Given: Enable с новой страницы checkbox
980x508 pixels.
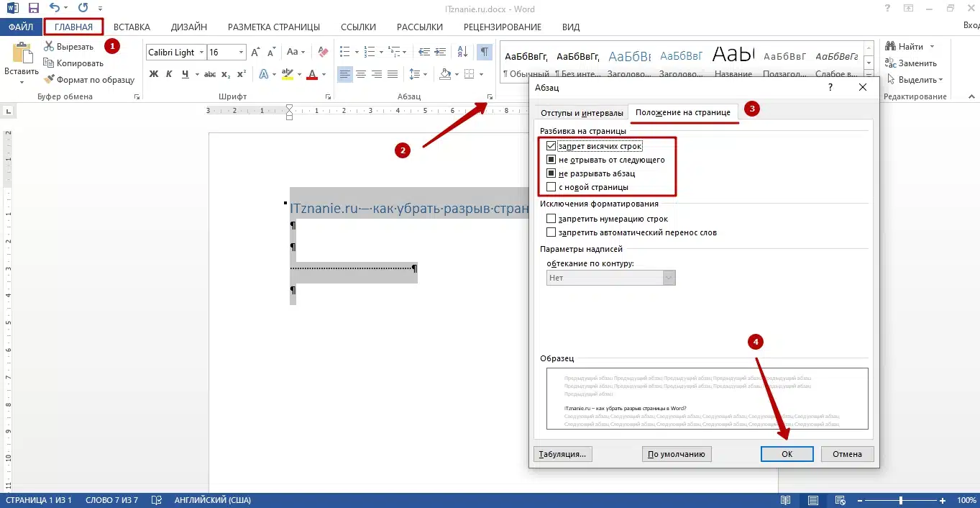Looking at the screenshot, I should 551,187.
